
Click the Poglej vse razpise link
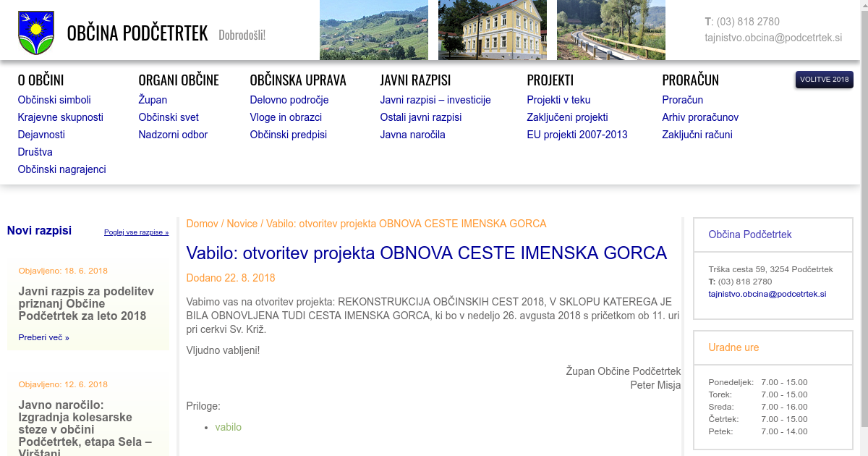[136, 232]
